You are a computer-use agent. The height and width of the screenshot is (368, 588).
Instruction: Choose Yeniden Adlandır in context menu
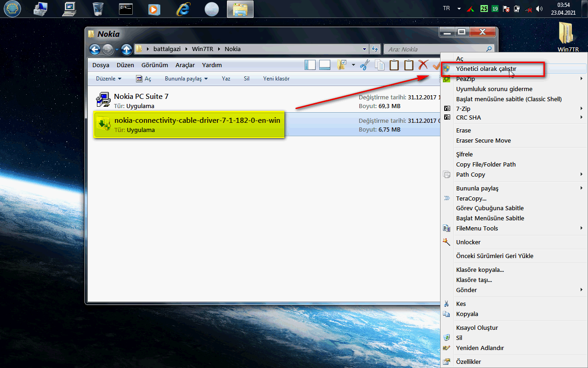(x=514, y=348)
